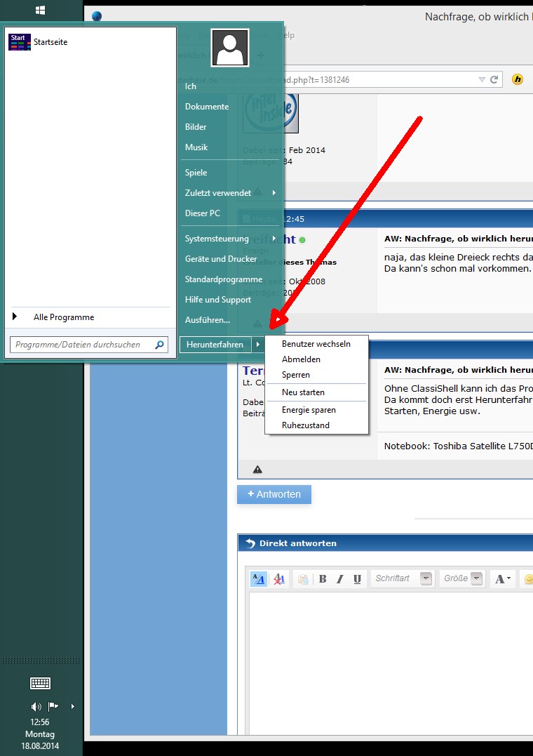Click the search magnifier icon
This screenshot has height=756, width=533.
pyautogui.click(x=159, y=344)
